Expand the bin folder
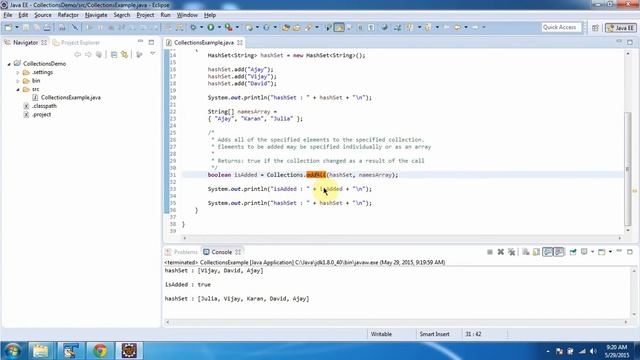This screenshot has height=360, width=640. coord(18,81)
